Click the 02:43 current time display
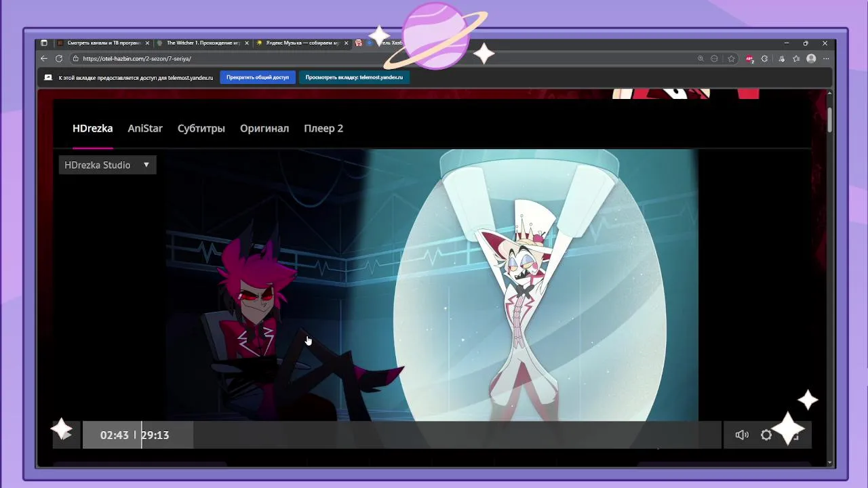The image size is (868, 488). pyautogui.click(x=114, y=435)
